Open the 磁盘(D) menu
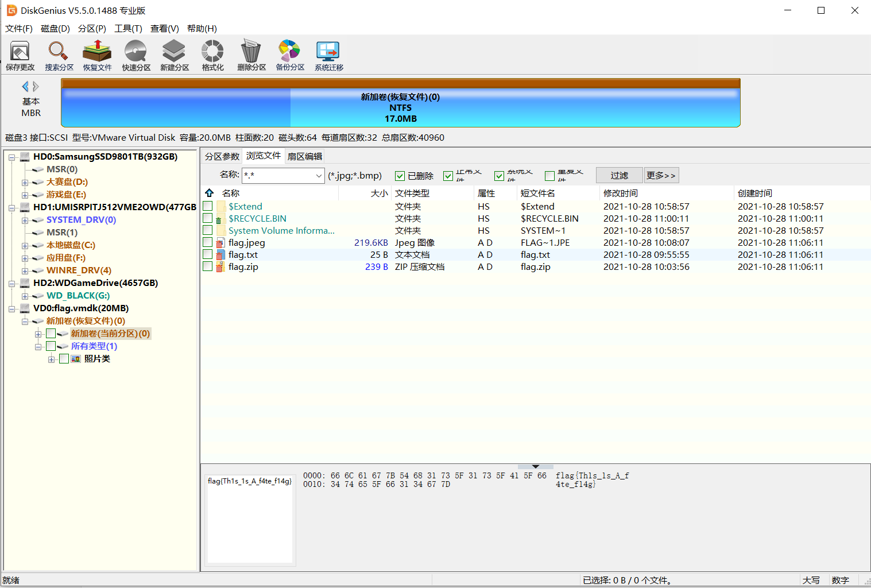This screenshot has width=871, height=588. point(55,29)
